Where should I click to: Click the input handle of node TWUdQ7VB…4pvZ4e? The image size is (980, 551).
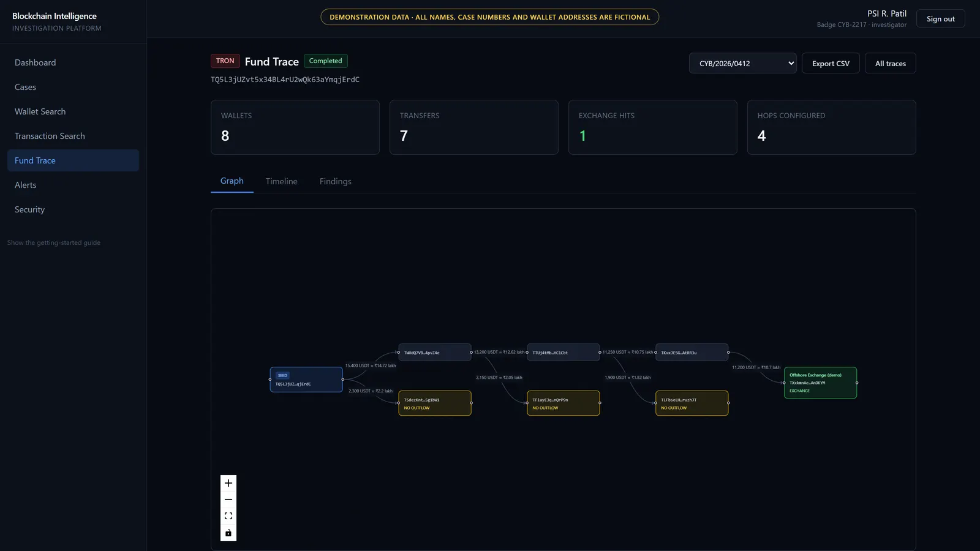click(398, 352)
